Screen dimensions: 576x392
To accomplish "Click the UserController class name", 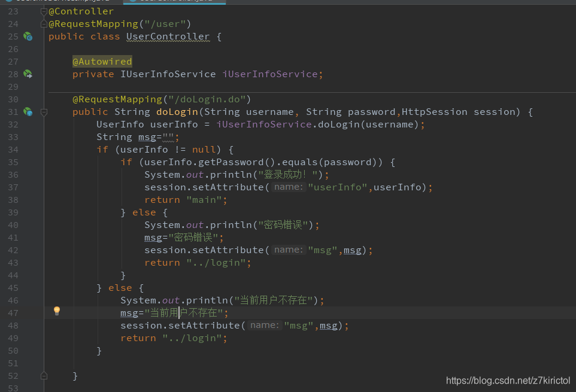I will pyautogui.click(x=168, y=37).
